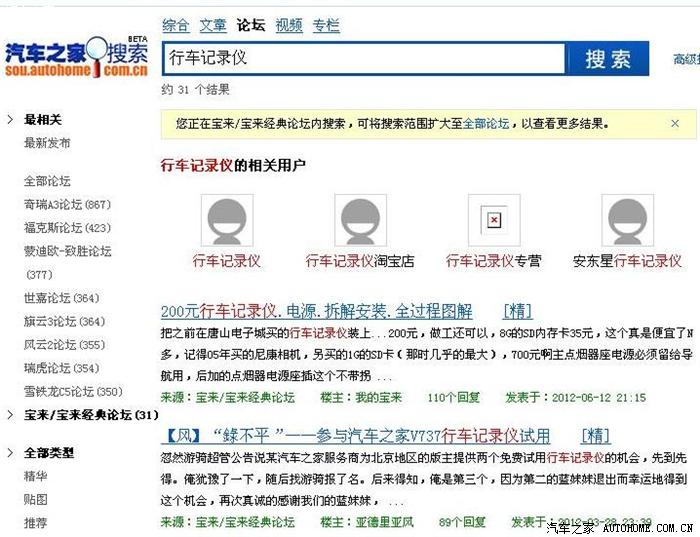
Task: Focus the search box containing 行车记录仪
Action: pos(364,58)
